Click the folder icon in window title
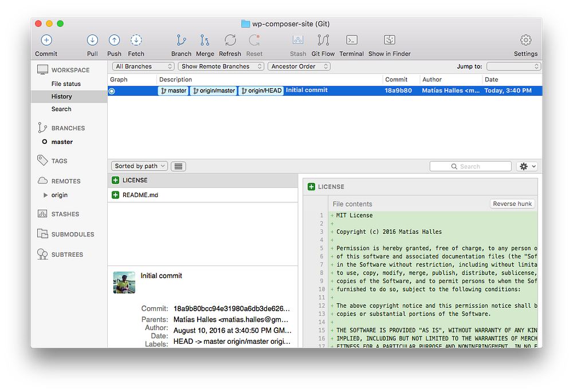 pos(246,23)
